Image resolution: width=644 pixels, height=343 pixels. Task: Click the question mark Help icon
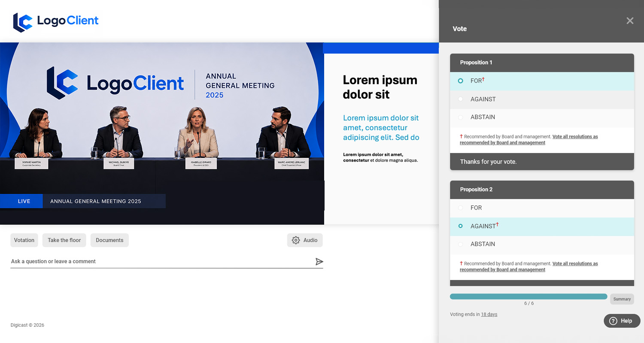[614, 321]
